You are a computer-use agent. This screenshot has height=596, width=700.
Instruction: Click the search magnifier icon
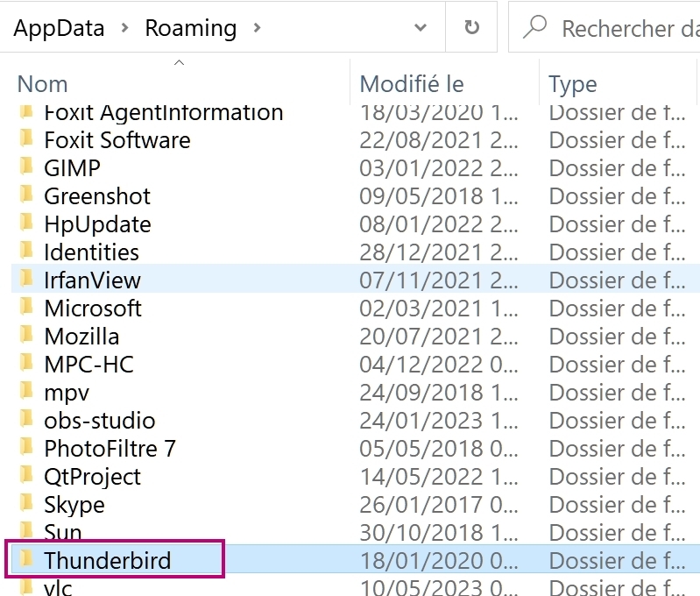(x=534, y=27)
